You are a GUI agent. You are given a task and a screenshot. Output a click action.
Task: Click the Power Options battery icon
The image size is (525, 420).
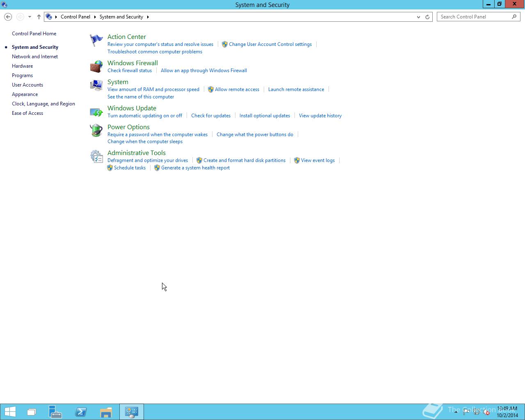(x=96, y=130)
